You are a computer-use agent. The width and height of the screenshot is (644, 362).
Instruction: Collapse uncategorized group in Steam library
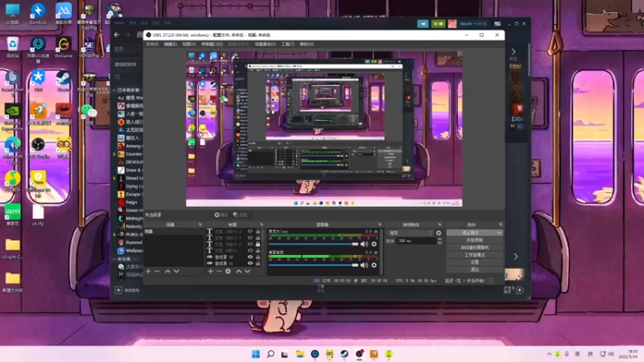(114, 259)
